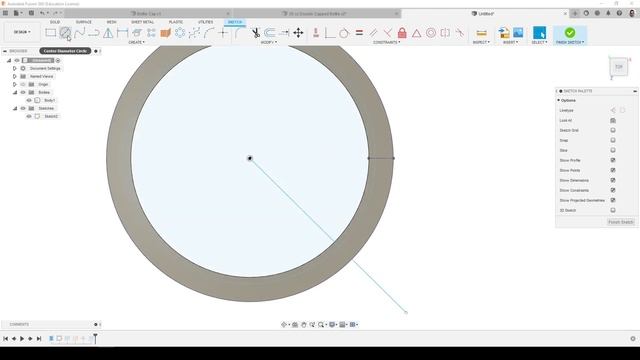Image resolution: width=640 pixels, height=360 pixels.
Task: Open the Modify menu dropdown
Action: point(269,42)
